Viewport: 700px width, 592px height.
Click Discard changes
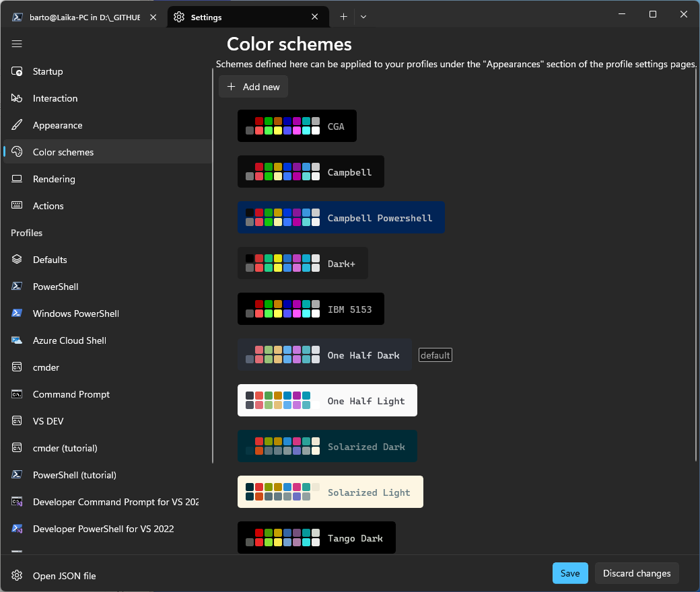637,573
